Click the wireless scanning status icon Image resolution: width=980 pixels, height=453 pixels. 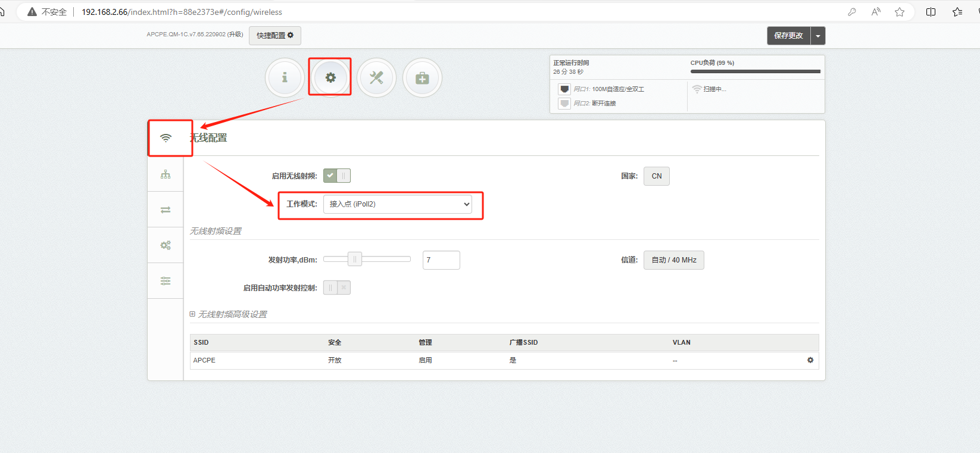(697, 89)
